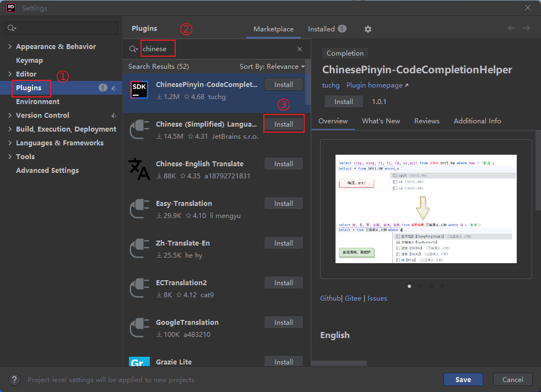
Task: Click the update count badge on Plugins row
Action: click(x=103, y=88)
